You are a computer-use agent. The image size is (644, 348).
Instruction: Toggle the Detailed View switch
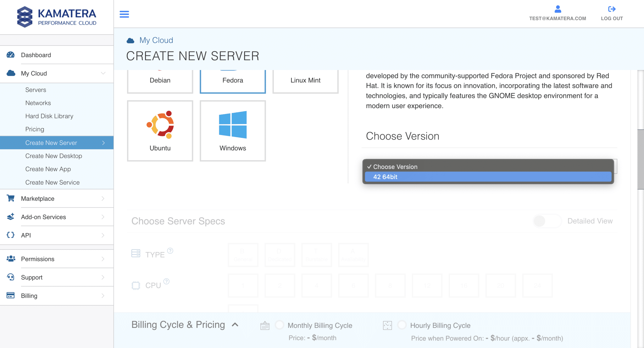point(547,221)
